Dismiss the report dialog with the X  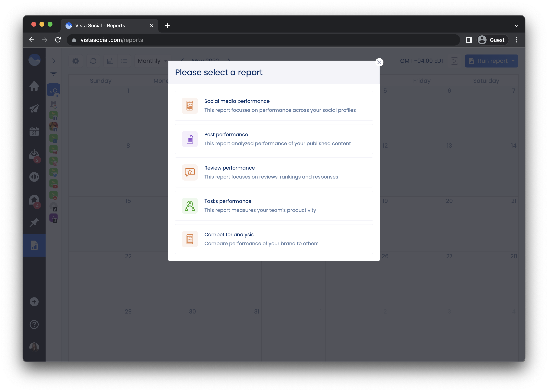pyautogui.click(x=379, y=62)
